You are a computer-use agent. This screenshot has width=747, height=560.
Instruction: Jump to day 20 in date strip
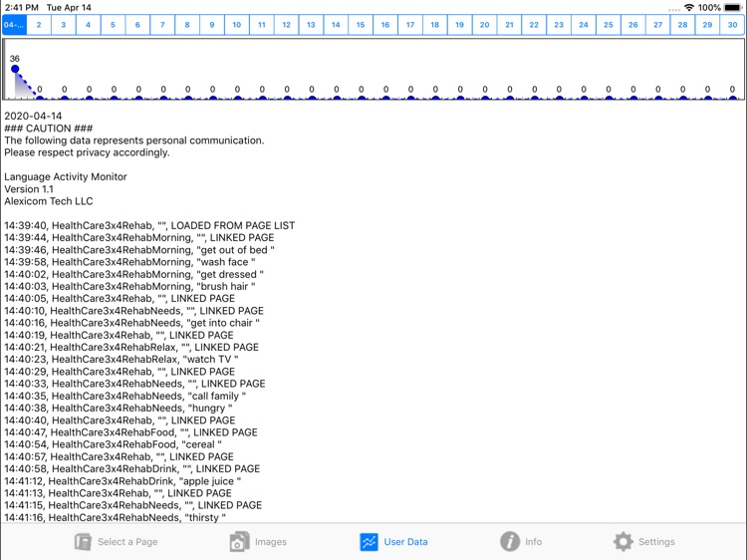pyautogui.click(x=484, y=25)
